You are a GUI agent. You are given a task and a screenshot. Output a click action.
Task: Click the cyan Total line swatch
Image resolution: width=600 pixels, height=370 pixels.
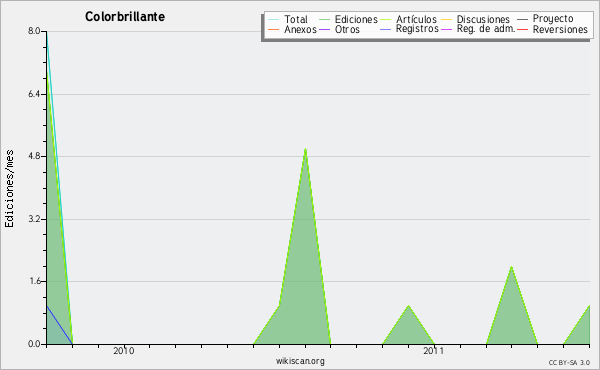tap(274, 20)
